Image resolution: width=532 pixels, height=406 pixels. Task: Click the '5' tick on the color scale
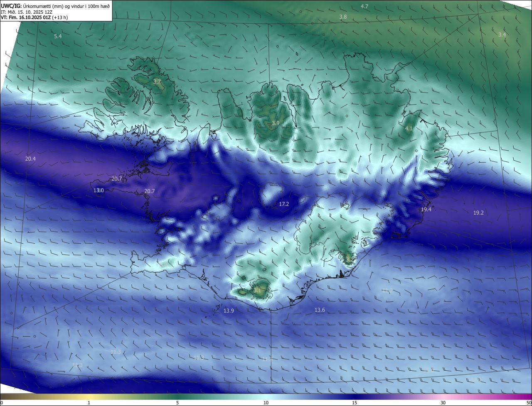[x=177, y=403]
